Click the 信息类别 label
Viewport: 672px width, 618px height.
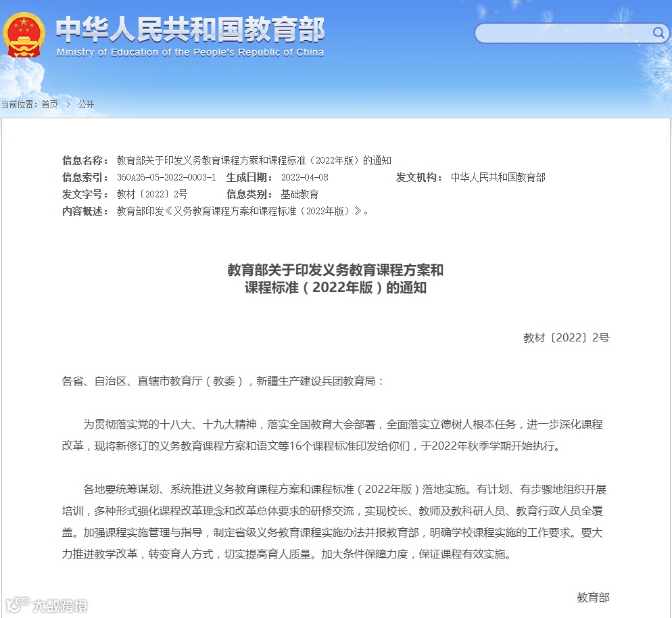pos(249,195)
